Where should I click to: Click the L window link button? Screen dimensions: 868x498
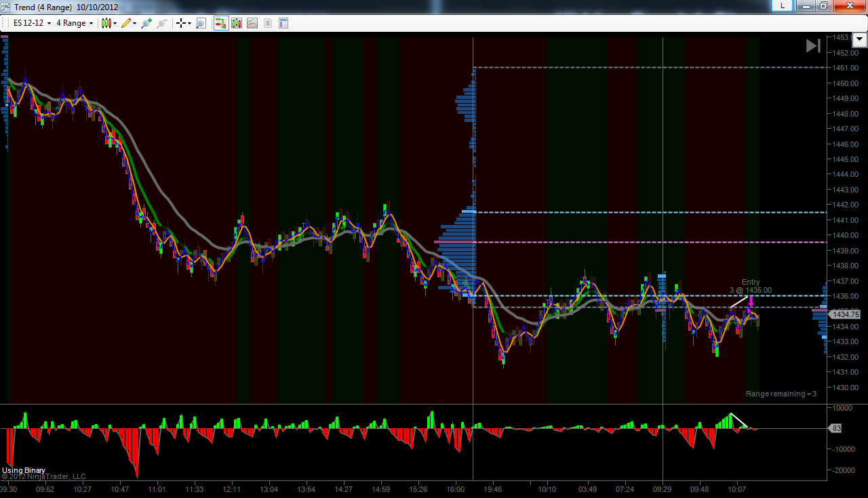783,5
